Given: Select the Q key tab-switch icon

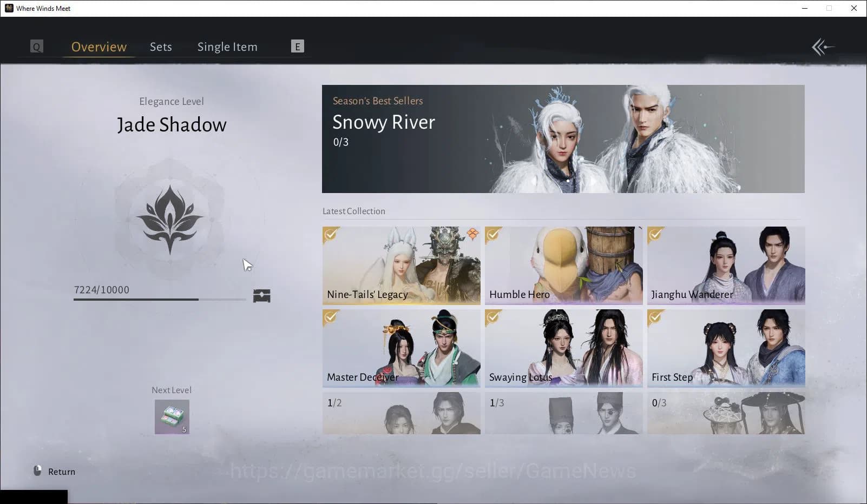Looking at the screenshot, I should click(x=36, y=47).
